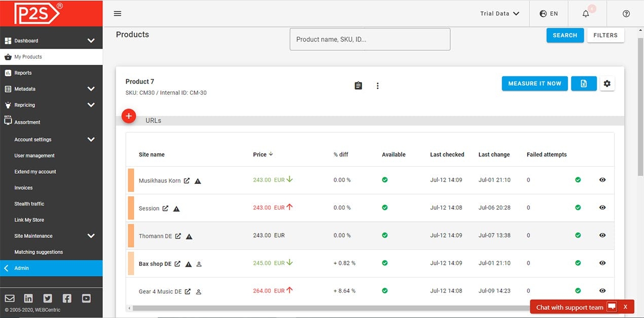The height and width of the screenshot is (318, 644).
Task: Sort by Price column arrow
Action: (271, 154)
